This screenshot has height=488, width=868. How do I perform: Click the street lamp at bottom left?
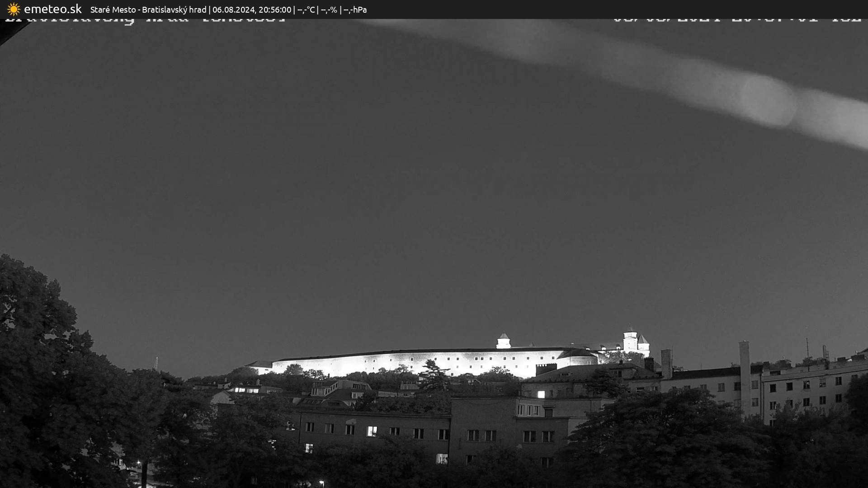click(x=138, y=462)
